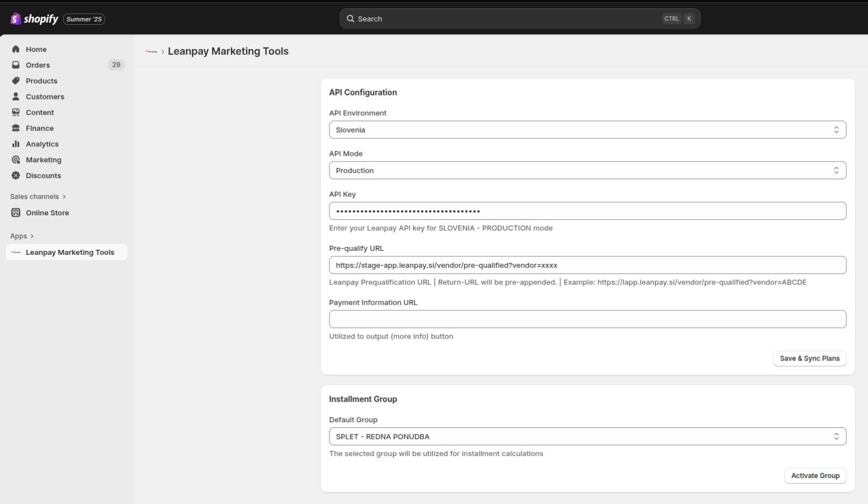Click the K shortcut key badge
Screen dimensions: 868x504
click(689, 19)
